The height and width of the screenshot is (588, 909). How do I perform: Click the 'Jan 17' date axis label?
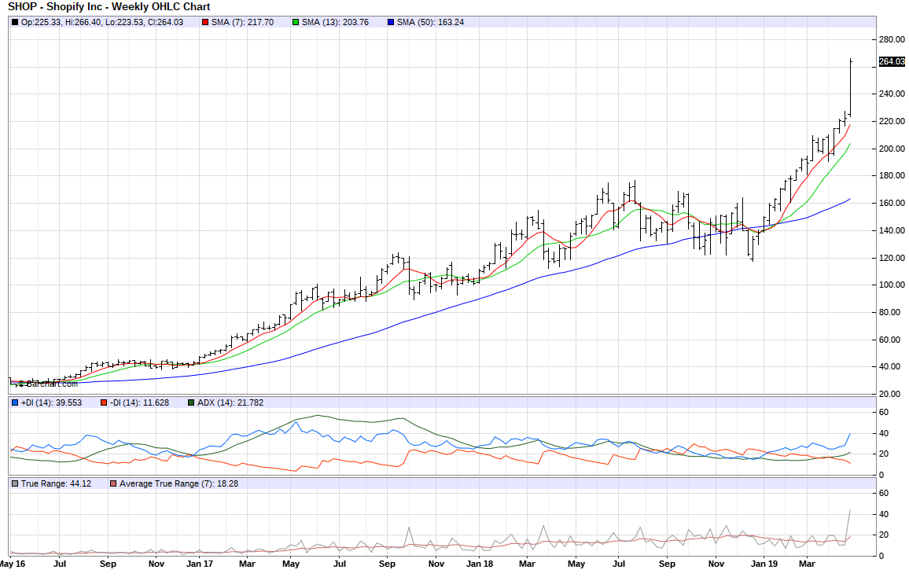(200, 564)
